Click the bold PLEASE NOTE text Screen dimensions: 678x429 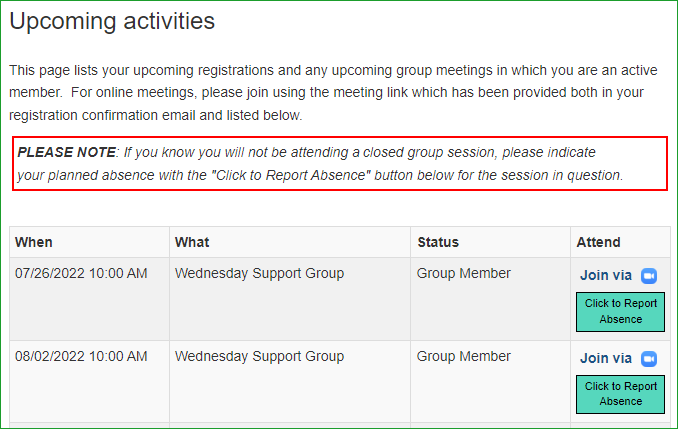click(67, 152)
